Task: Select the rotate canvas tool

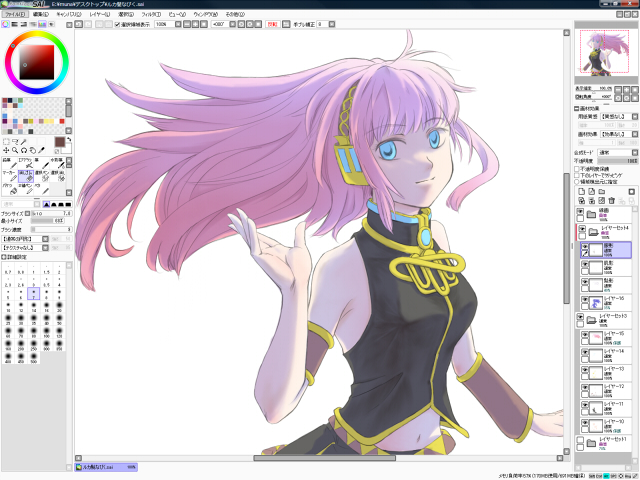Action: click(24, 150)
